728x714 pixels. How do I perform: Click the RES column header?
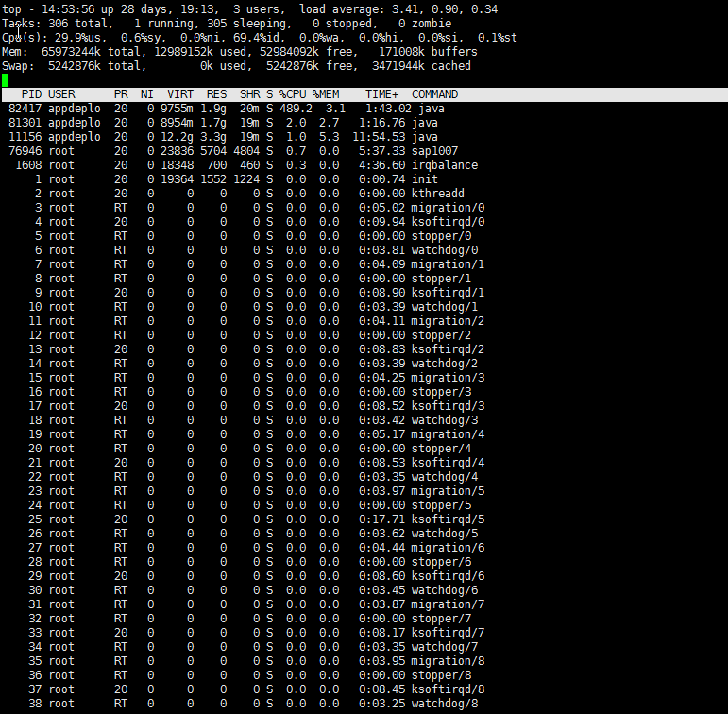click(x=216, y=94)
